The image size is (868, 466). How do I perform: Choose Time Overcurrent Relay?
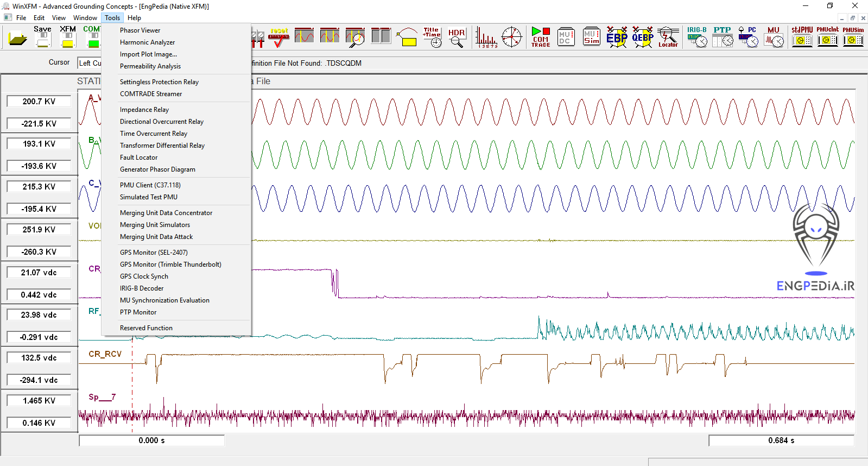point(176,134)
